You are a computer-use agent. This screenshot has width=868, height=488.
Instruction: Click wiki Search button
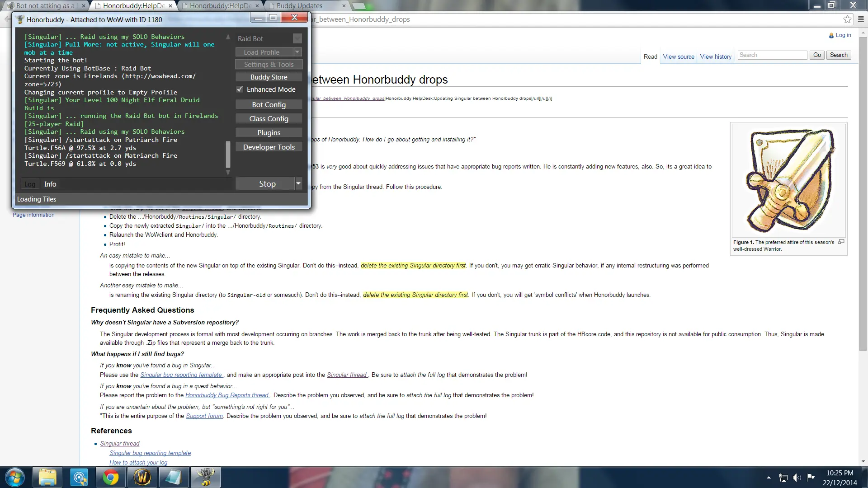[839, 55]
